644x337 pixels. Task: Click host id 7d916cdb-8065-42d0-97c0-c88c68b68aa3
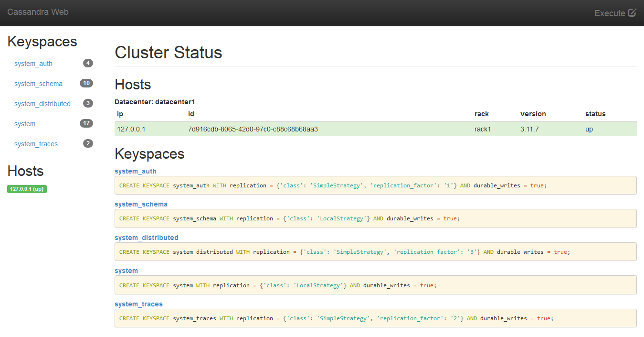[253, 129]
